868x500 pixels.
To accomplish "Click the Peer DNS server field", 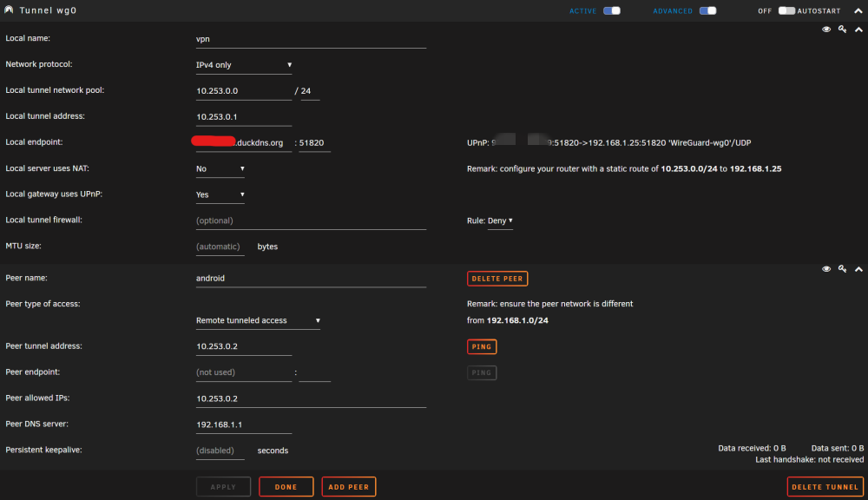I will pos(244,424).
